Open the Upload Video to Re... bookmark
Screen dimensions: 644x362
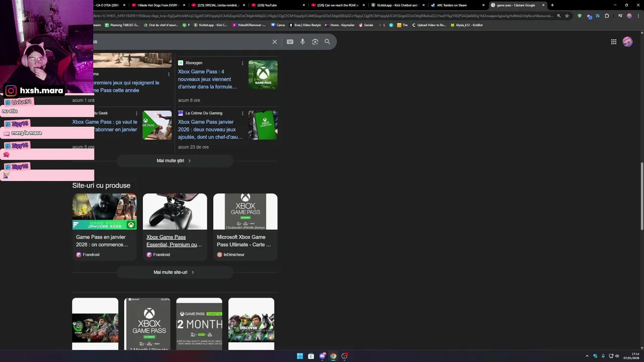click(429, 25)
